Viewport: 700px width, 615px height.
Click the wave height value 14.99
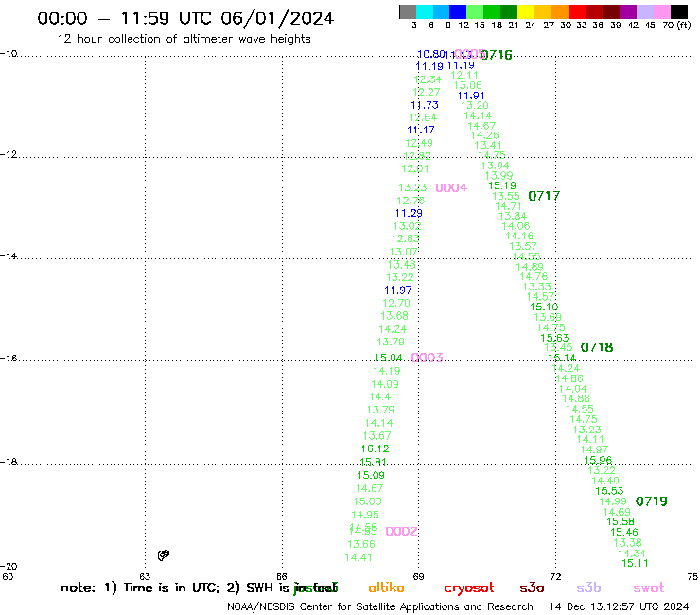[x=613, y=501]
